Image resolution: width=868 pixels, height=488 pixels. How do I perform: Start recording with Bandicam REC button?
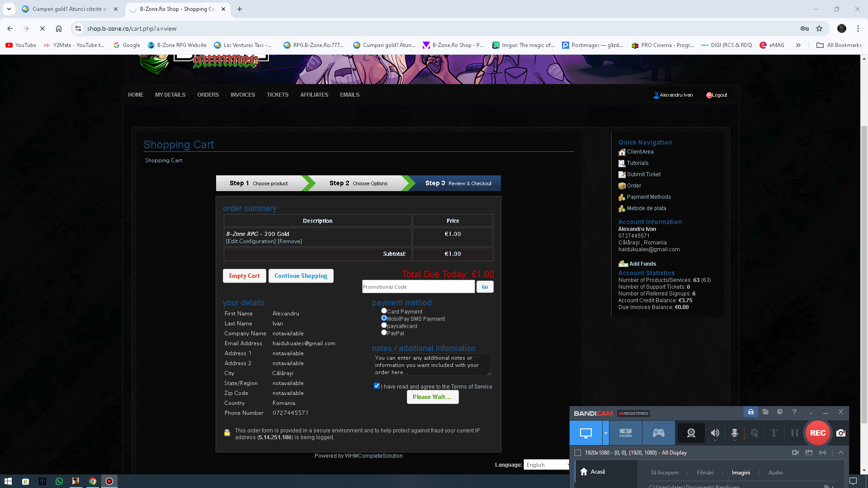[817, 433]
